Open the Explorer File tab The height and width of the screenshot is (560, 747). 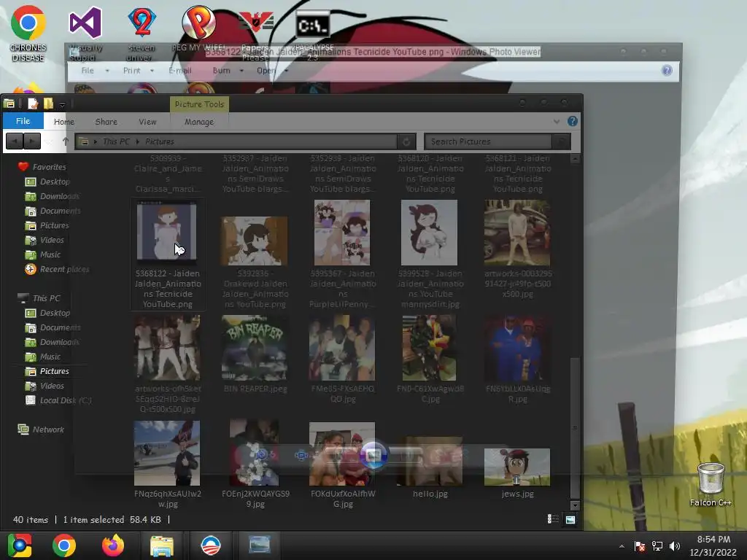click(x=23, y=121)
